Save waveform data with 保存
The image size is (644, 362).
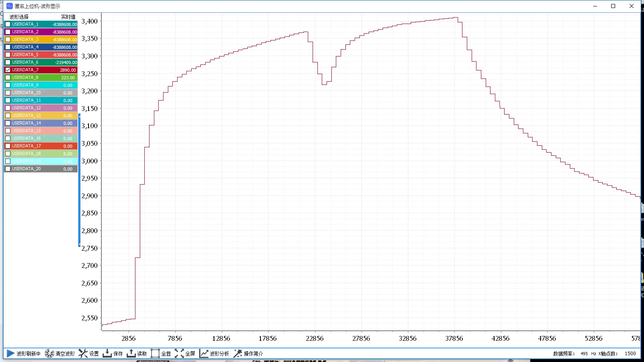(113, 354)
